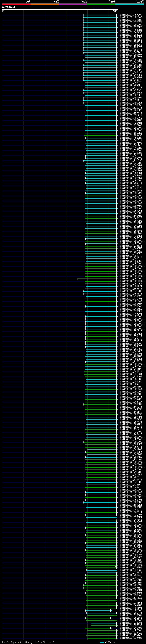Select the UniRef100_Q7REG3 label
Viewport: 146px width, 644px height.
[131, 603]
